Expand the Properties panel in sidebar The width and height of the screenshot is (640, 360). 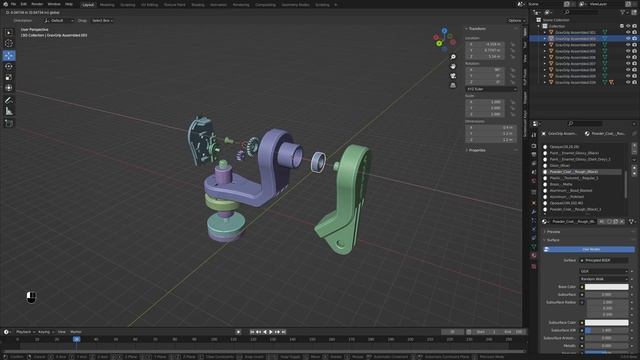click(467, 150)
